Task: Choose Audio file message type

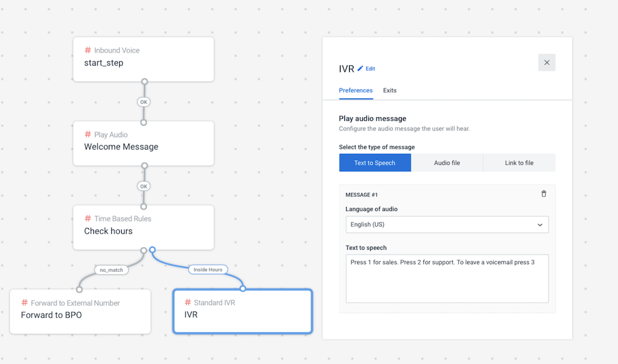Action: (447, 163)
